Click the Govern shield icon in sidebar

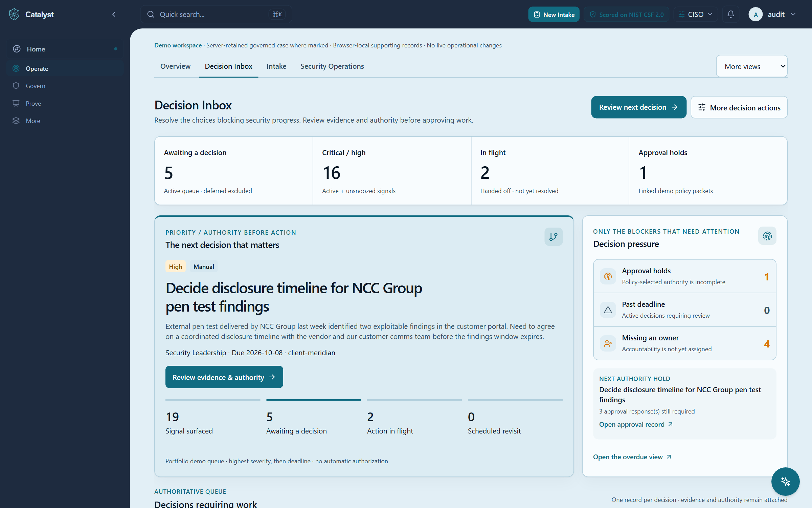click(16, 86)
